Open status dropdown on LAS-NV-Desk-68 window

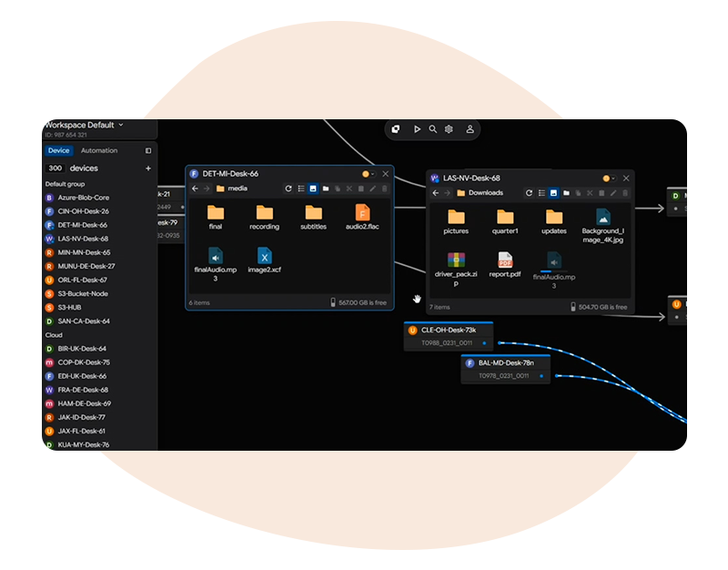[x=613, y=178]
